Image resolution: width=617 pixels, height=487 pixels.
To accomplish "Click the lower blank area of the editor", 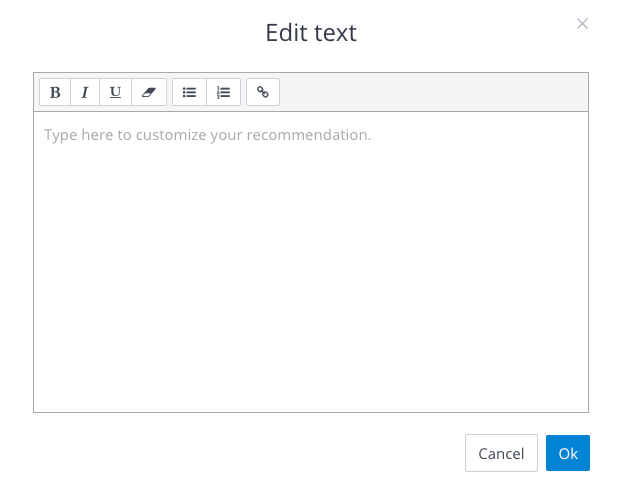I will 311,334.
